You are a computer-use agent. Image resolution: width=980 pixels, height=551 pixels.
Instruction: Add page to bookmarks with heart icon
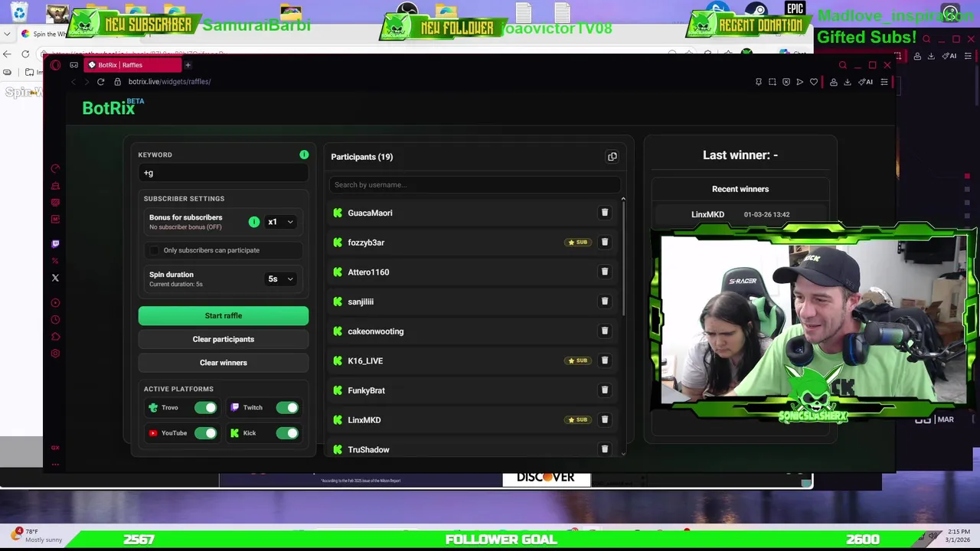[813, 82]
